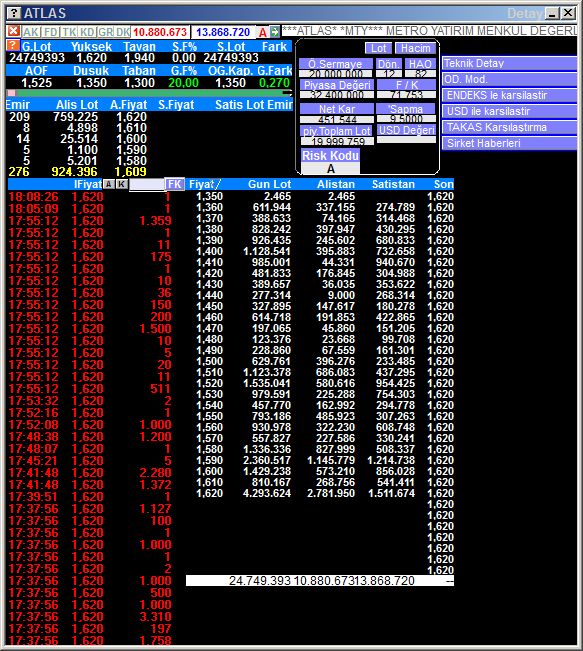
Task: Select the DK toolbar button
Action: pyautogui.click(x=122, y=32)
